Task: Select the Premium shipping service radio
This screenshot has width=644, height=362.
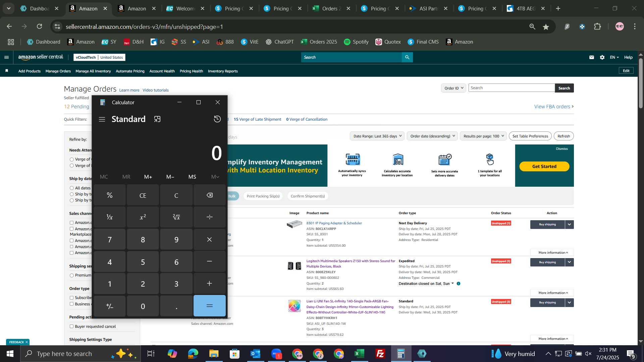Action: tap(71, 275)
